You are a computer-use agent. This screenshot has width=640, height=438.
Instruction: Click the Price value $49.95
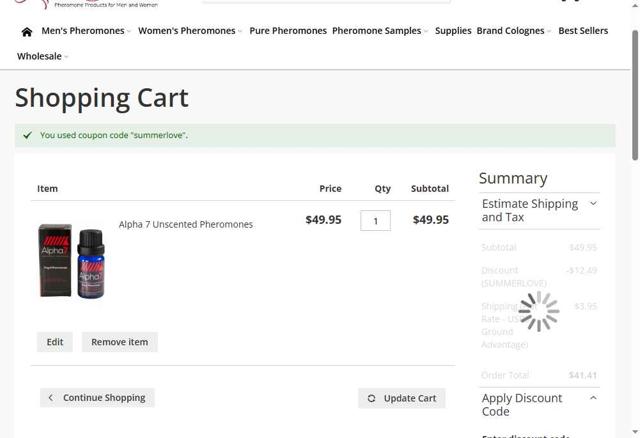(323, 220)
